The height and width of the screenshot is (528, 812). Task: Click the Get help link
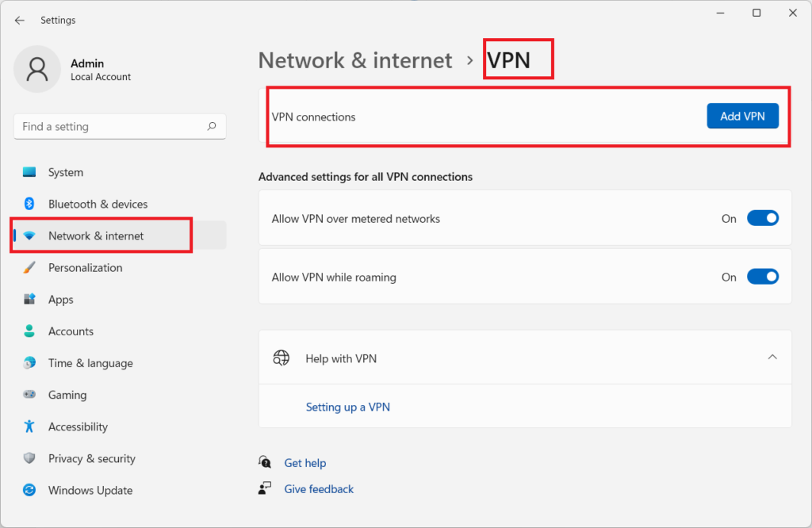tap(305, 463)
